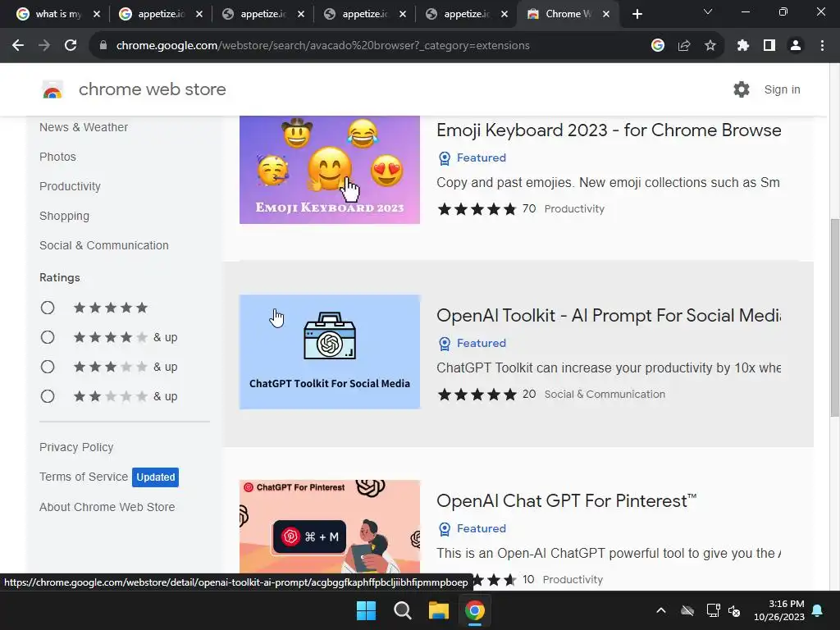Click the ChatGPT For Pinterest thumbnail
Screen dimensions: 840x630
pyautogui.click(x=330, y=527)
